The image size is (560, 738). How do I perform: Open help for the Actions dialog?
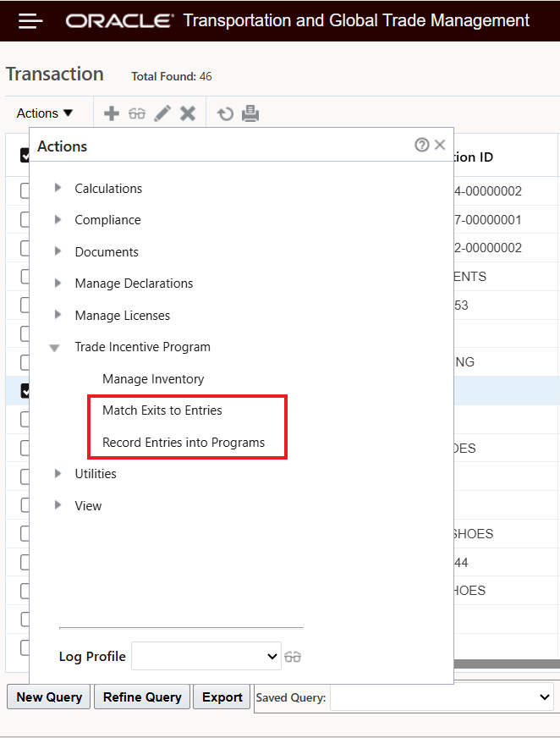click(421, 145)
